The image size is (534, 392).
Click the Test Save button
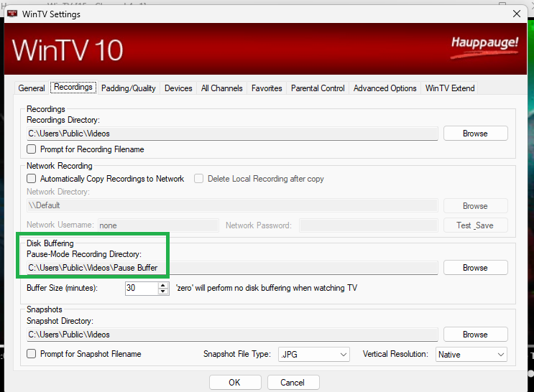tap(475, 225)
